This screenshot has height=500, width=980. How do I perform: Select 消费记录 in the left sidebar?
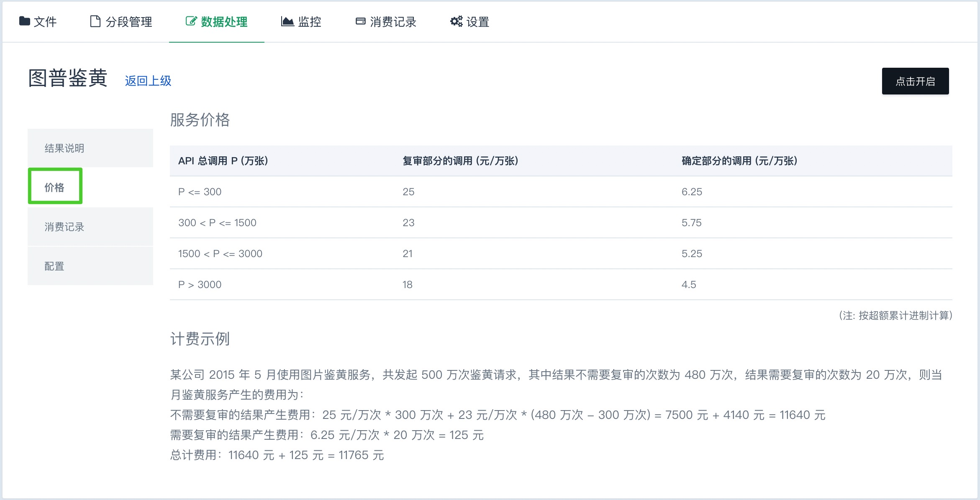[x=90, y=227]
